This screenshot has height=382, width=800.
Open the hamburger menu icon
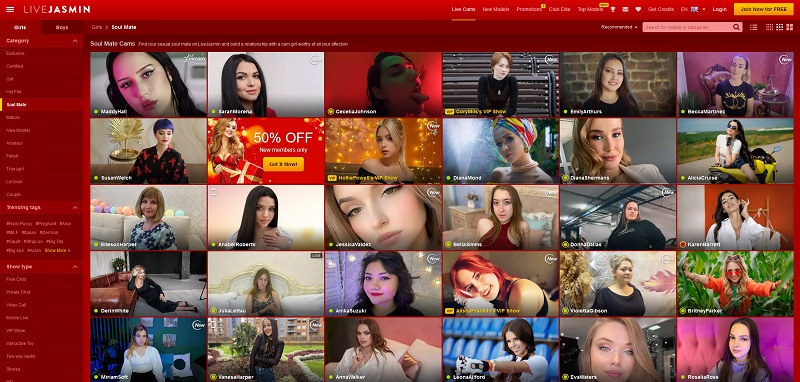click(x=10, y=9)
